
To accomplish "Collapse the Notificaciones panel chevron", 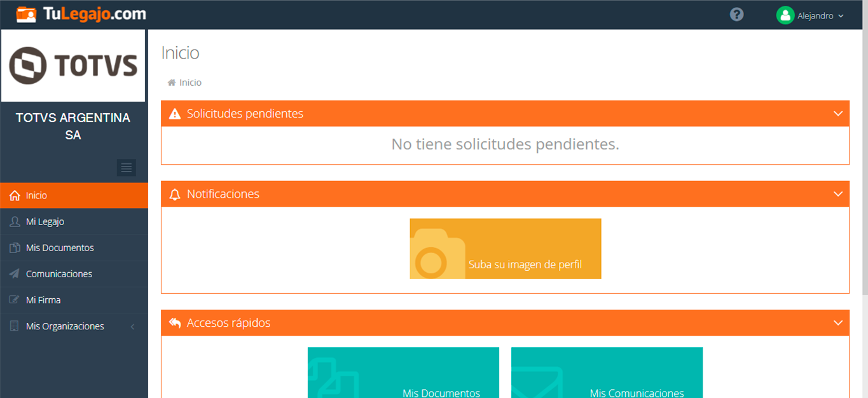I will click(x=837, y=194).
